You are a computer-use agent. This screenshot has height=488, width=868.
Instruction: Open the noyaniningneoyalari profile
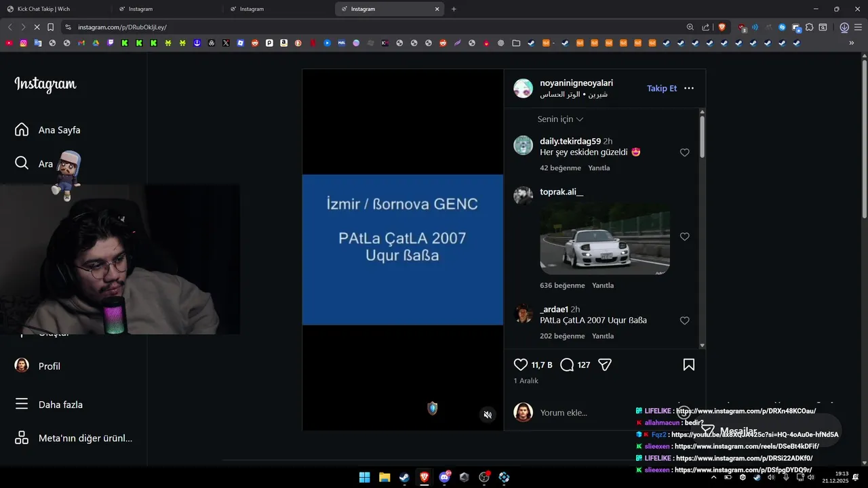click(x=576, y=83)
